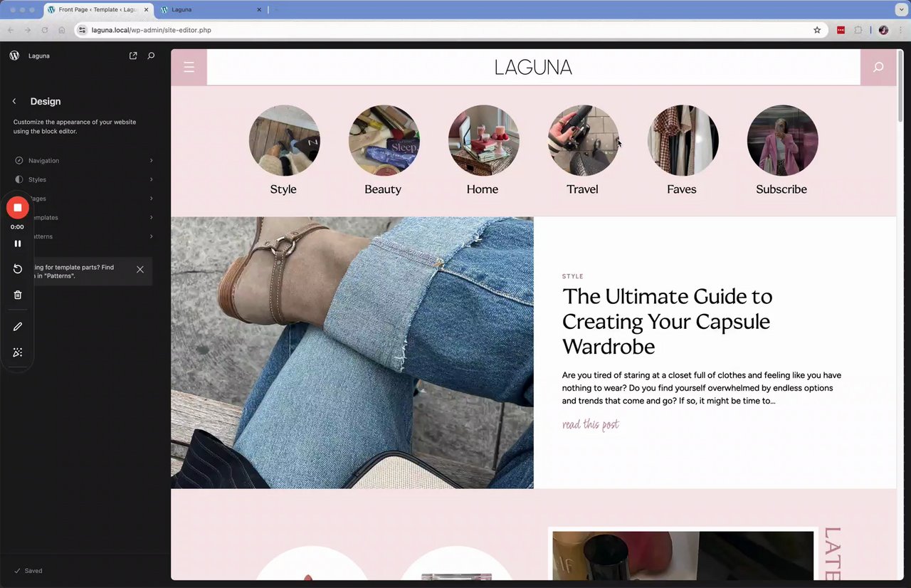The width and height of the screenshot is (911, 588).
Task: Click the Styles half-circle icon
Action: click(x=19, y=179)
